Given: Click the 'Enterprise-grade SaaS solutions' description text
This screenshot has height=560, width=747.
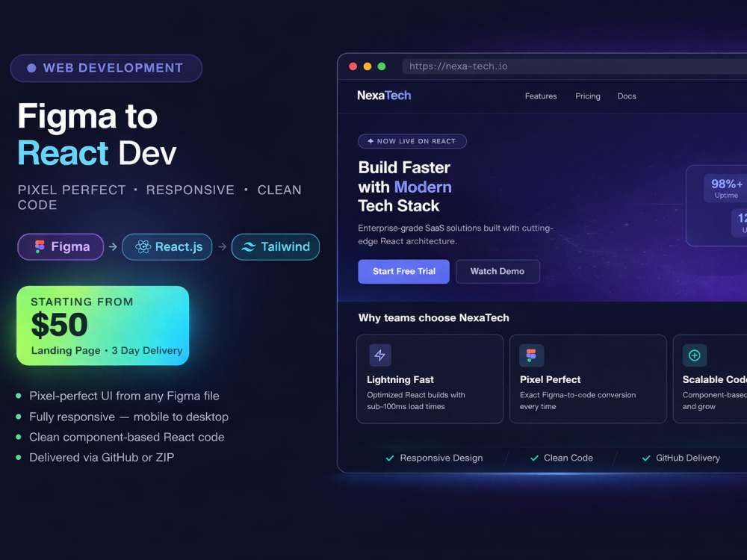Looking at the screenshot, I should point(456,234).
